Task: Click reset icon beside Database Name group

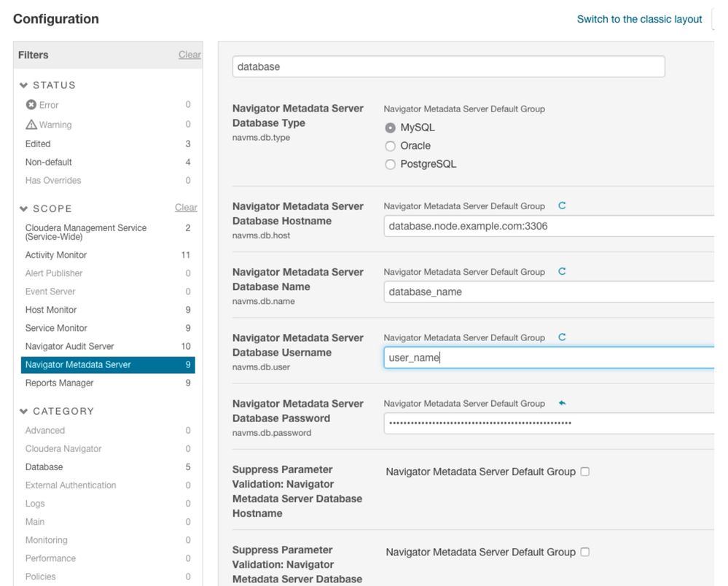Action: pyautogui.click(x=562, y=272)
